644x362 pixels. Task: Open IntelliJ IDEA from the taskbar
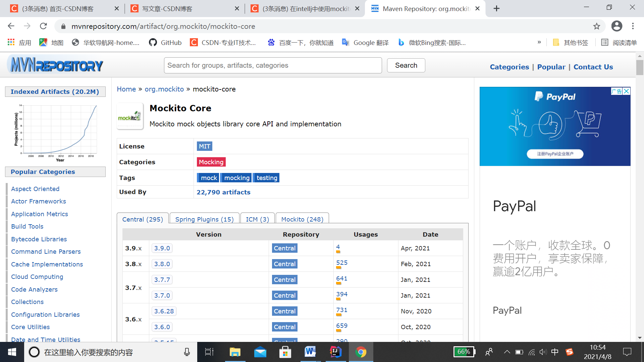coord(335,352)
